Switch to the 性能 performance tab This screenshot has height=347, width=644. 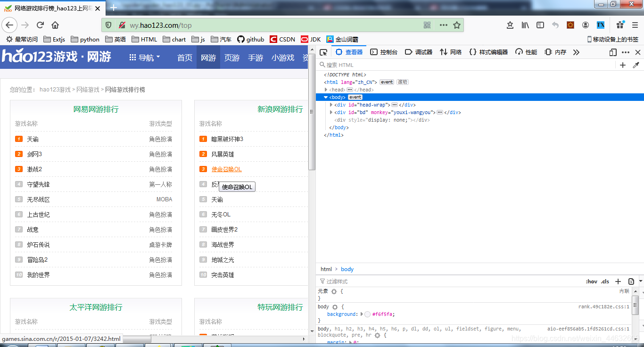526,52
